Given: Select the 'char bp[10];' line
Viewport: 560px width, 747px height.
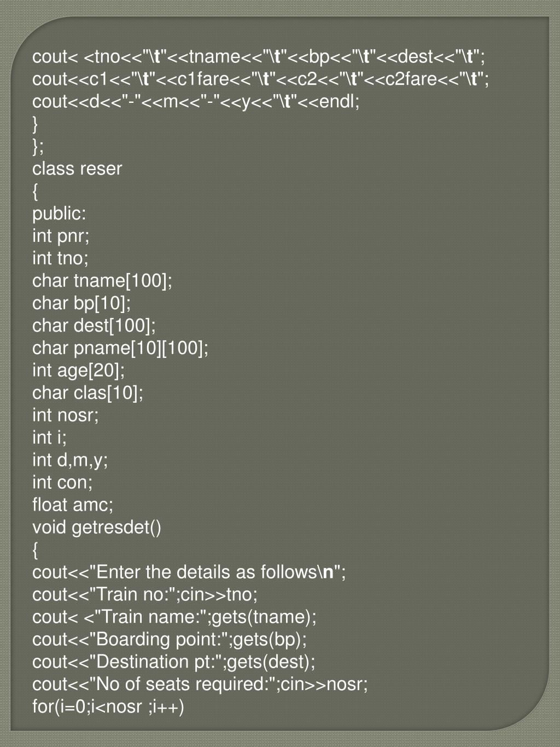Looking at the screenshot, I should (81, 303).
